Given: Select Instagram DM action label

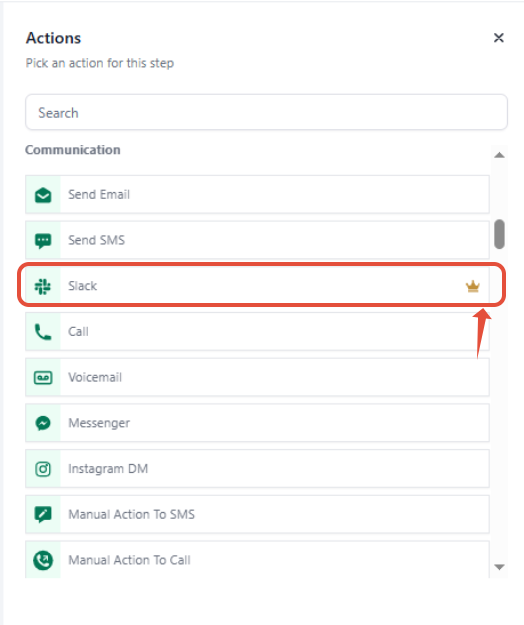Looking at the screenshot, I should pos(108,469).
